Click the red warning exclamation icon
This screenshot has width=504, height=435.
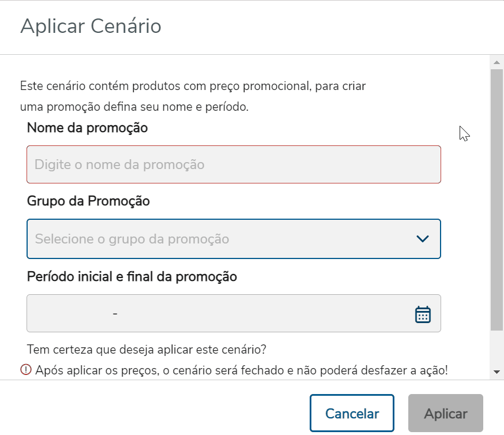25,370
